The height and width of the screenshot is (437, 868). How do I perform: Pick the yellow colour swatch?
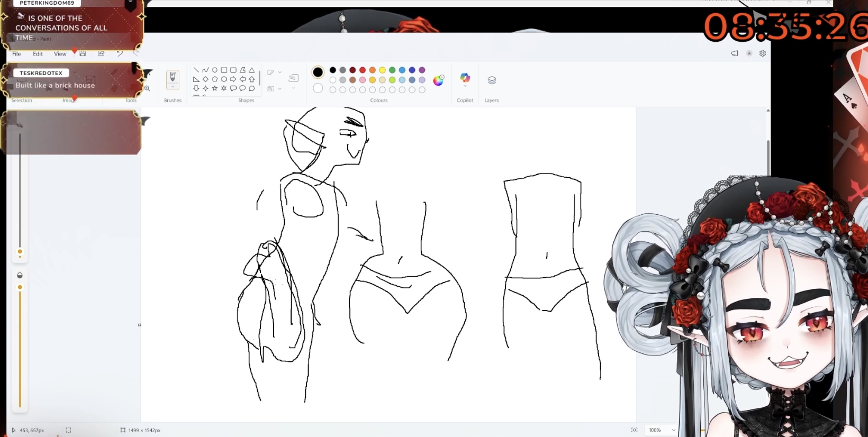382,70
